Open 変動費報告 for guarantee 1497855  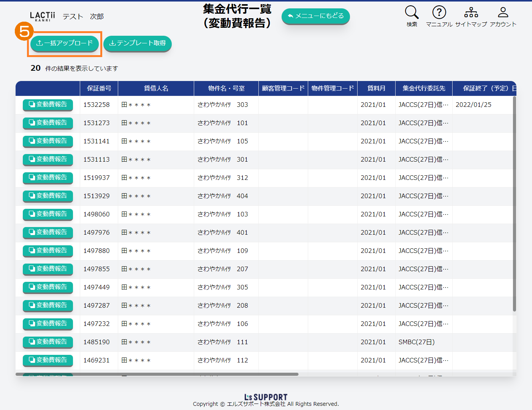[x=48, y=269]
